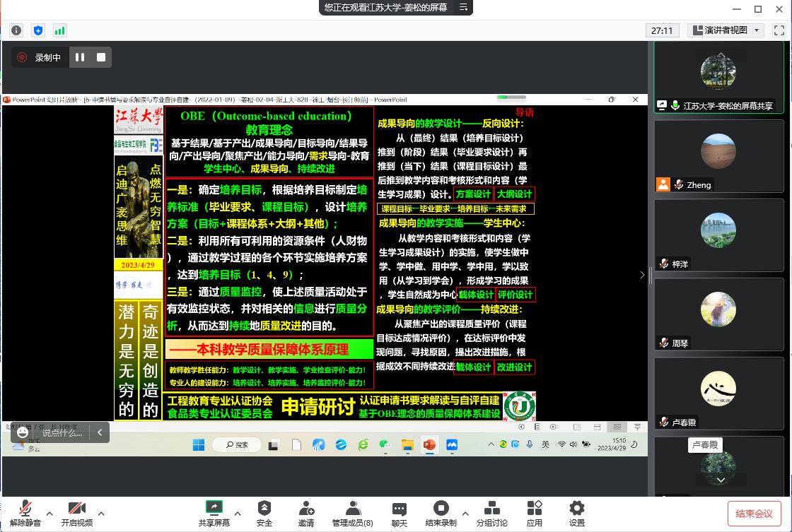Click Zheng's orange host badge icon
The width and height of the screenshot is (792, 532).
[x=663, y=184]
